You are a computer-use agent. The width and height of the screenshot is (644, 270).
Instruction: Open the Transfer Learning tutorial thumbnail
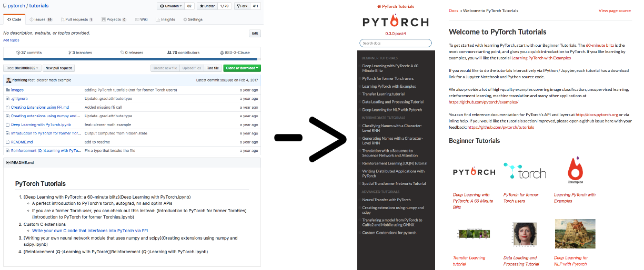coord(474,234)
